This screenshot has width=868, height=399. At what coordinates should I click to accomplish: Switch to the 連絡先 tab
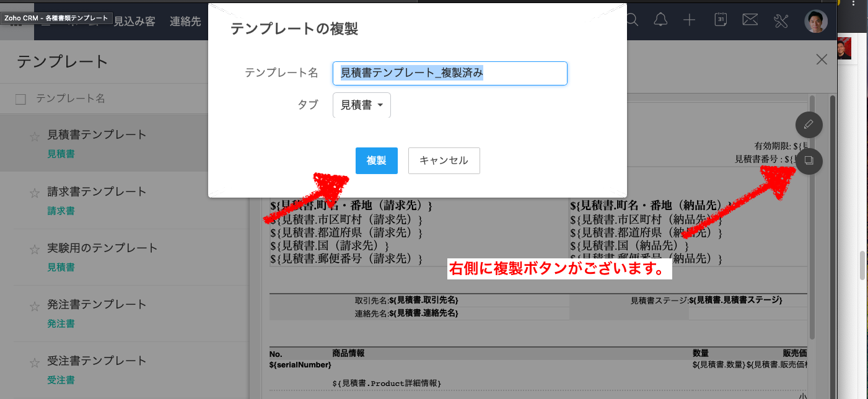[184, 20]
